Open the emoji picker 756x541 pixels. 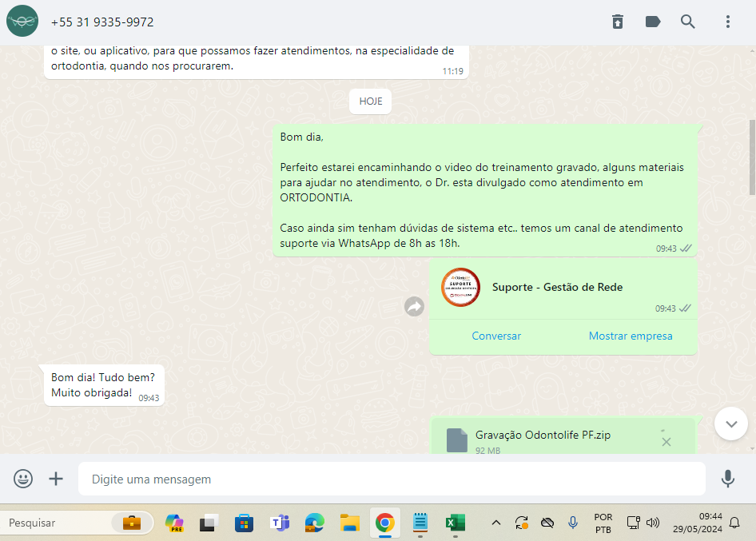pos(23,479)
